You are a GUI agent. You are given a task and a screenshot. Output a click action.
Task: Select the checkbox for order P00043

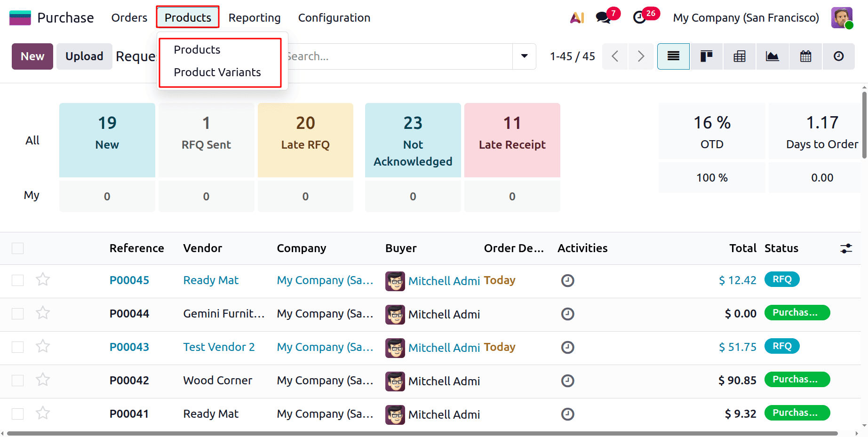click(x=17, y=347)
